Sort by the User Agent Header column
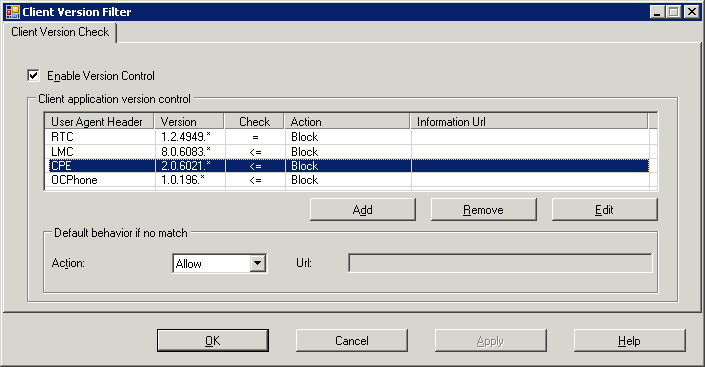 pyautogui.click(x=99, y=121)
